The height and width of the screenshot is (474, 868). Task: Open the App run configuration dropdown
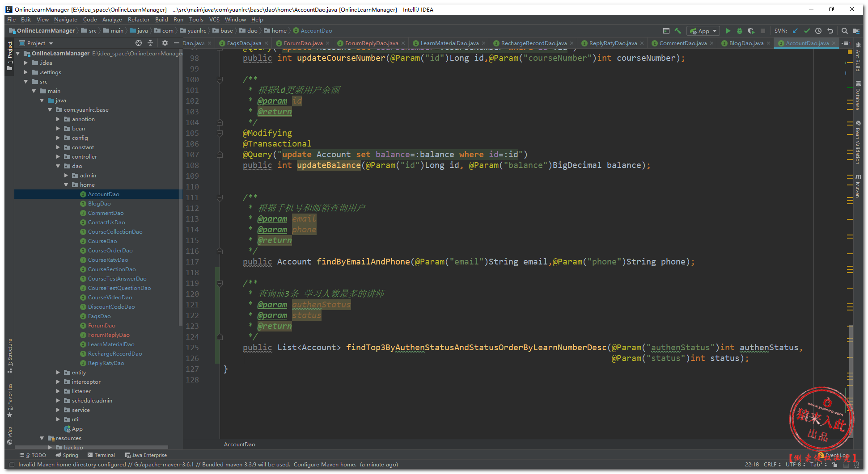click(703, 31)
